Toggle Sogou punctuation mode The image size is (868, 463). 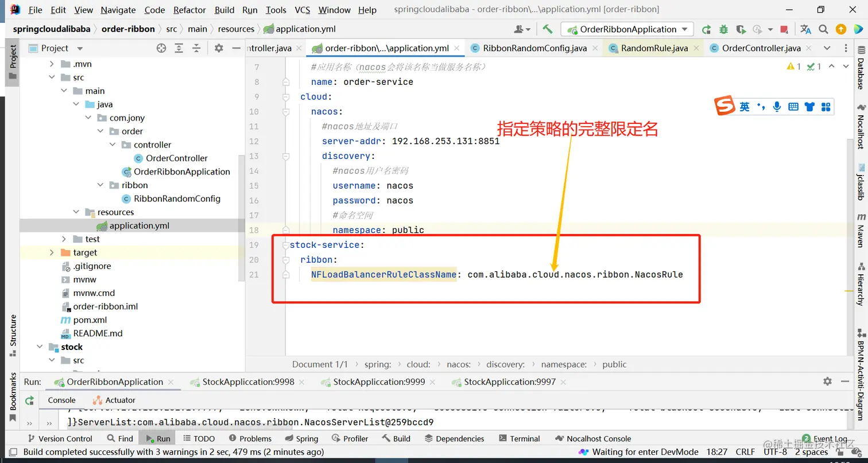(761, 107)
